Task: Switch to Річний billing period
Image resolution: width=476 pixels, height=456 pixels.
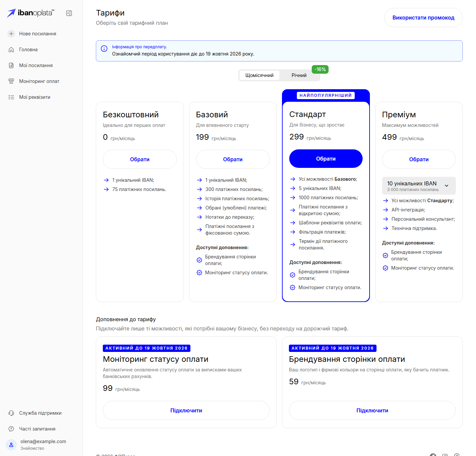Action: [x=299, y=75]
